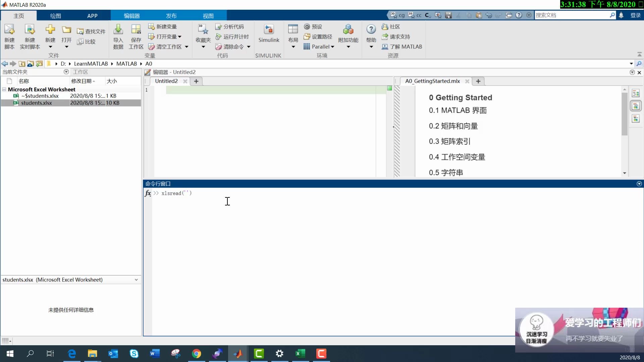Expand the Parallel dropdown menu
644x362 pixels.
coord(333,47)
